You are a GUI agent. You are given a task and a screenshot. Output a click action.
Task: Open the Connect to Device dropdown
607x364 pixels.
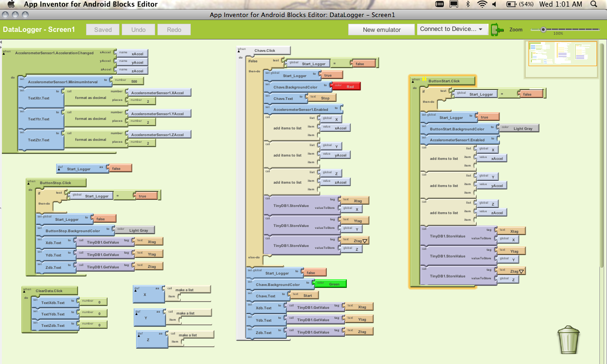coord(451,29)
